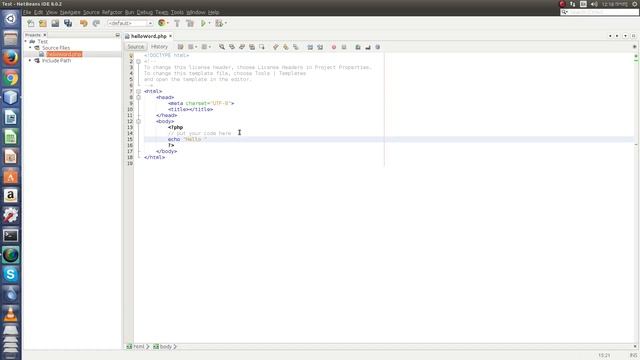
Task: Expand the Include Path node
Action: pyautogui.click(x=30, y=60)
